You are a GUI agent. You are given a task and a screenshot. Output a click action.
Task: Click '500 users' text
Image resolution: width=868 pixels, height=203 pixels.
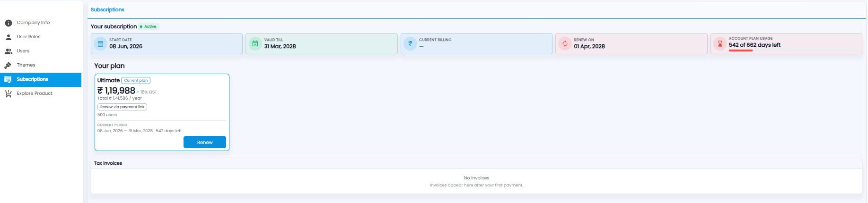tap(107, 115)
